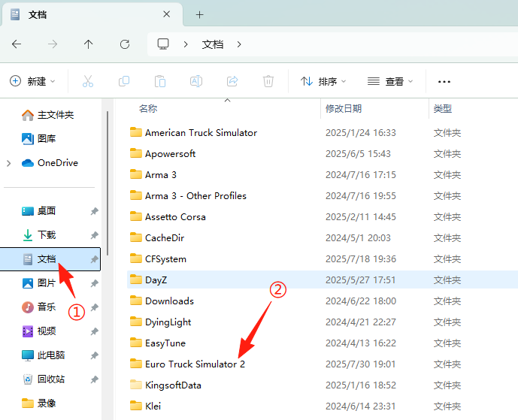Click the Share icon in toolbar
This screenshot has width=518, height=420.
pyautogui.click(x=232, y=81)
